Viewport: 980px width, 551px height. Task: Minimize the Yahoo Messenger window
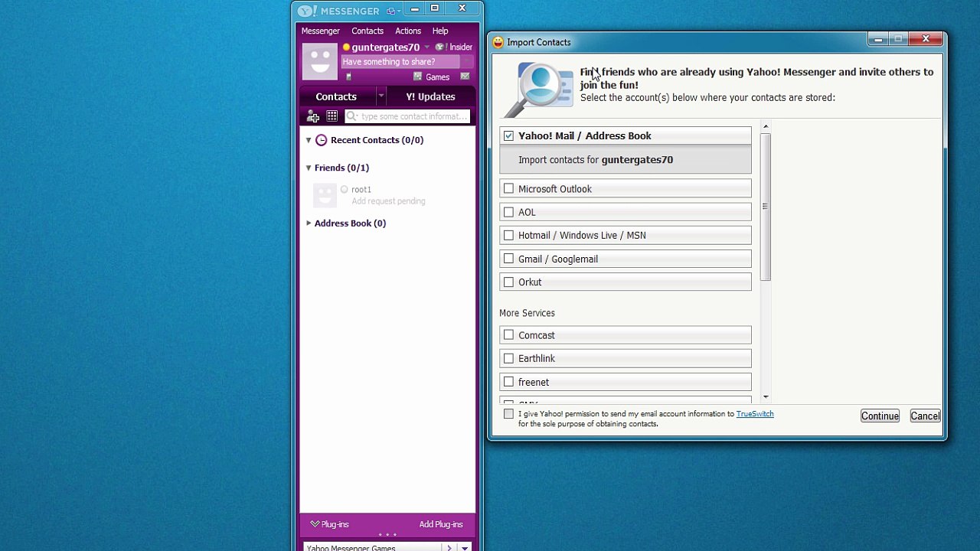(x=414, y=8)
